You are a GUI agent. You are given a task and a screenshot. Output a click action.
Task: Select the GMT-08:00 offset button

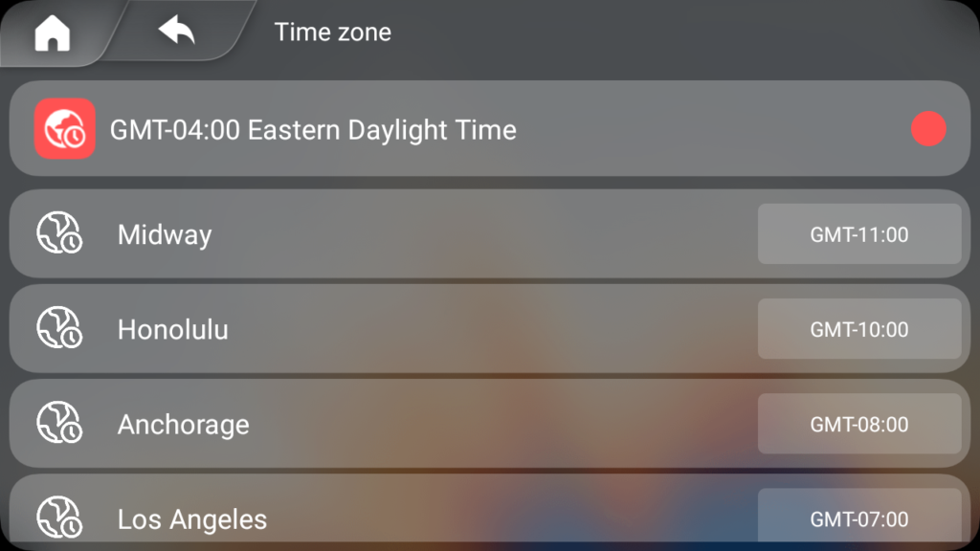pos(859,424)
